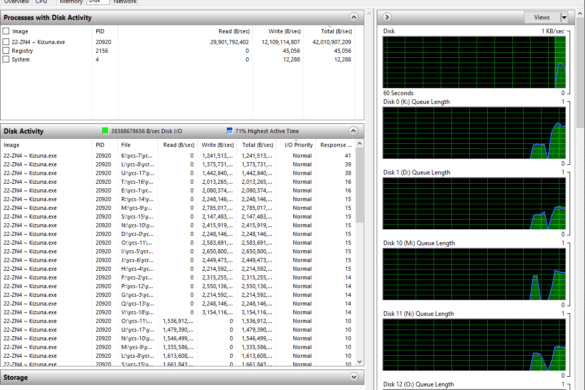Open the Views dropdown arrow

click(x=564, y=17)
